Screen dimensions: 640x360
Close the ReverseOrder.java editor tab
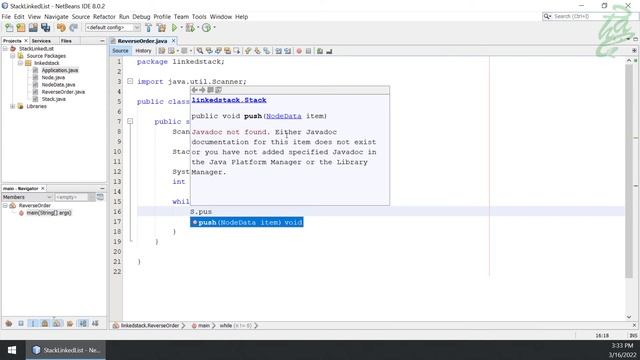pos(173,41)
